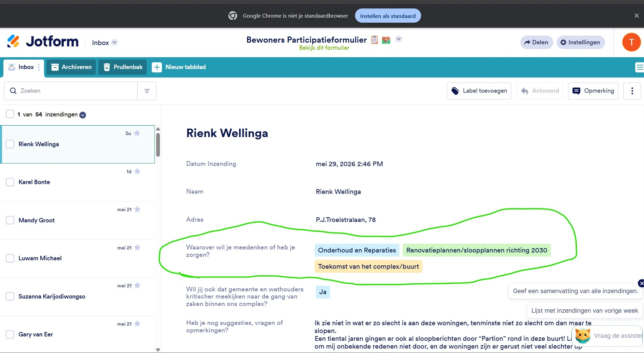Star Mandy Groot's submission
This screenshot has height=353, width=644.
(x=137, y=209)
